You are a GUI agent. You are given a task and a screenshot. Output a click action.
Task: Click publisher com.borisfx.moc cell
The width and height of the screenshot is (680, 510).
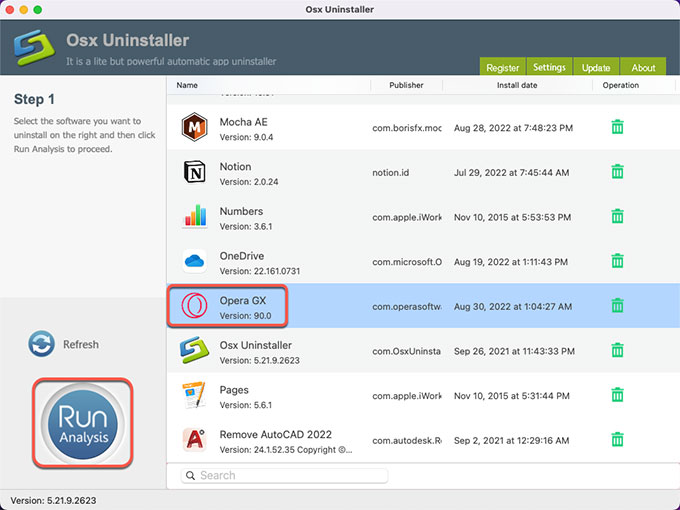pyautogui.click(x=407, y=128)
